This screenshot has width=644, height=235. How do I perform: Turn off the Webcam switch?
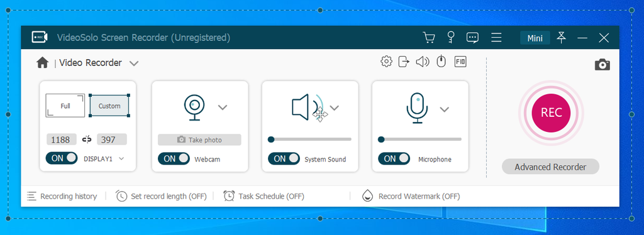pyautogui.click(x=174, y=158)
